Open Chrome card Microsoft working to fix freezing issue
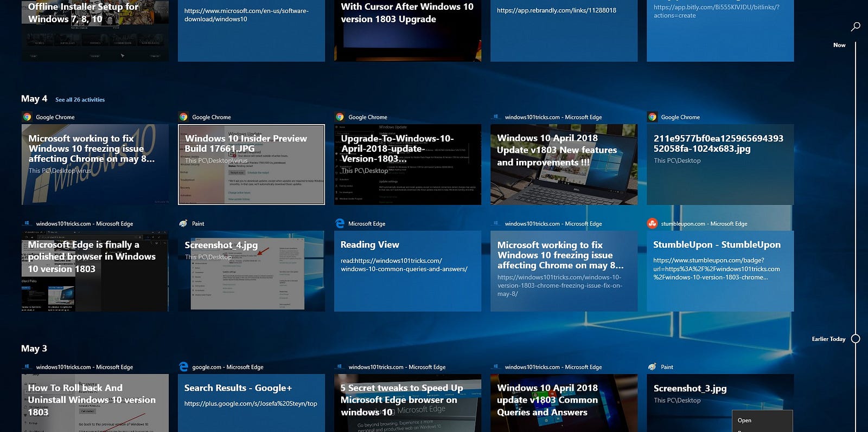The height and width of the screenshot is (432, 868). [x=95, y=165]
